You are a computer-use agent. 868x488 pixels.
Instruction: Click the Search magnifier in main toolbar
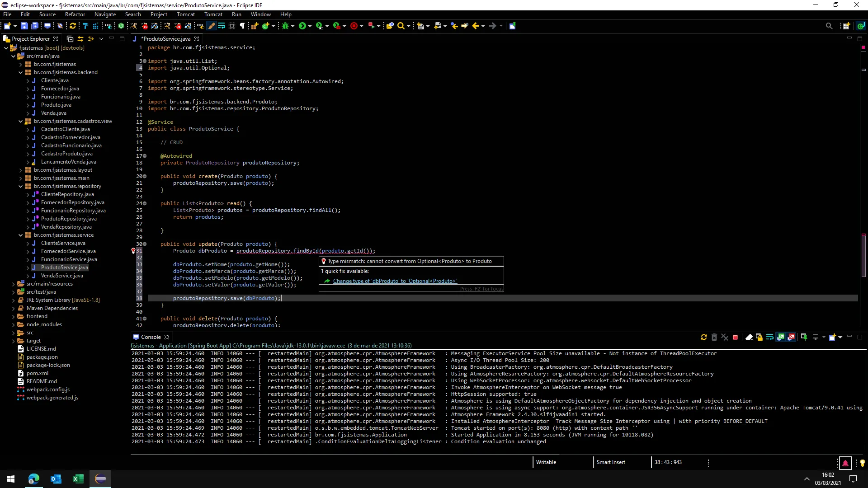(x=401, y=26)
